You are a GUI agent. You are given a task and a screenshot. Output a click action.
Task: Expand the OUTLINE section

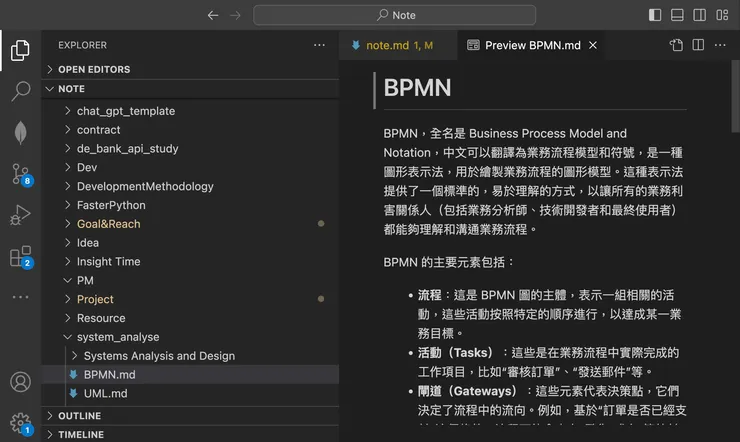[190, 416]
